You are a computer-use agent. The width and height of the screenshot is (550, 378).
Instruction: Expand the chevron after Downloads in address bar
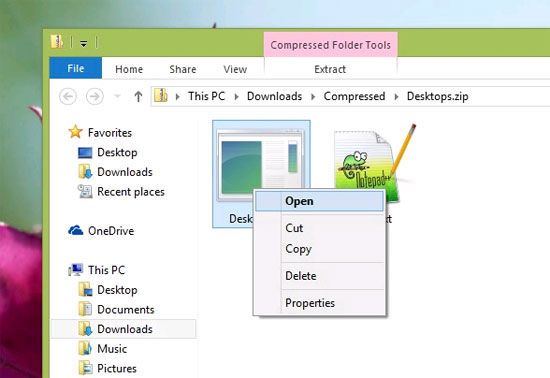313,96
